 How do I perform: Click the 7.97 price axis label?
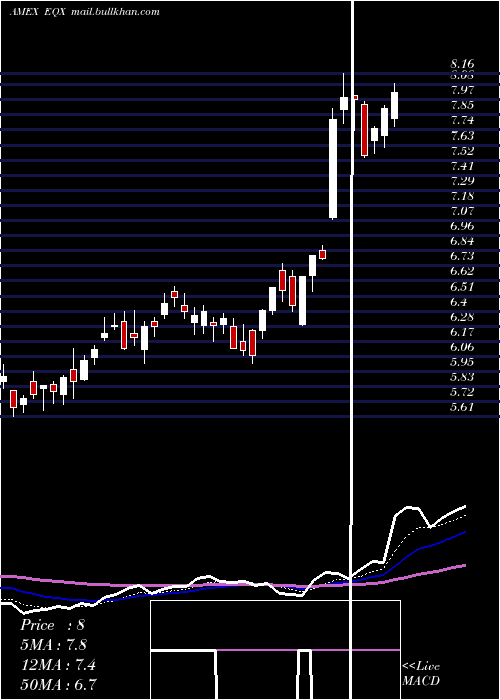462,90
